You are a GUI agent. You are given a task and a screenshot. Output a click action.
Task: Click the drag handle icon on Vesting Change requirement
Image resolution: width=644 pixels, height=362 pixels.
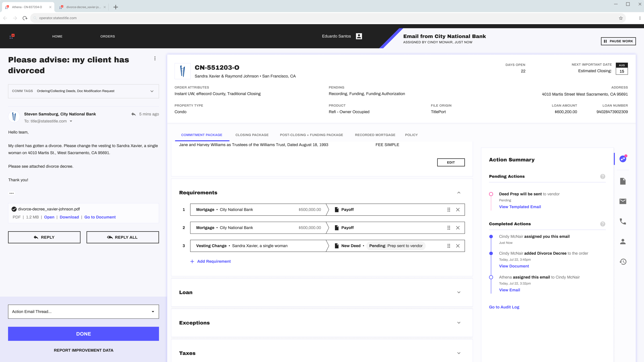coord(448,246)
